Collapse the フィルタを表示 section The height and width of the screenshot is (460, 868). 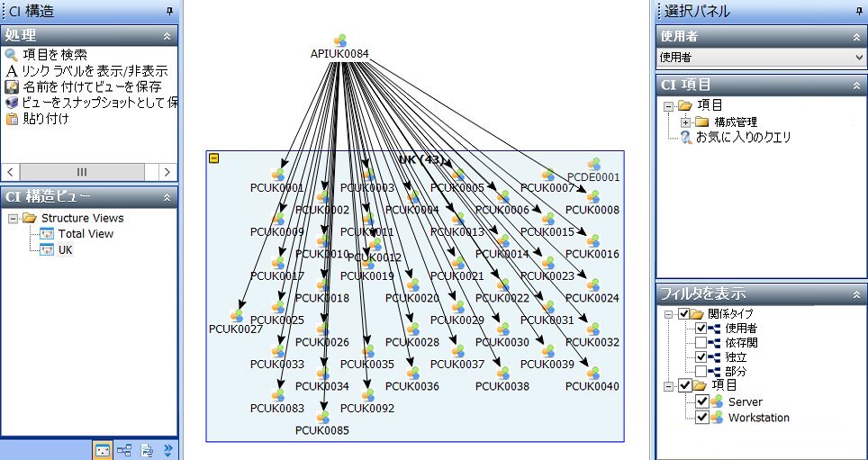click(x=856, y=294)
